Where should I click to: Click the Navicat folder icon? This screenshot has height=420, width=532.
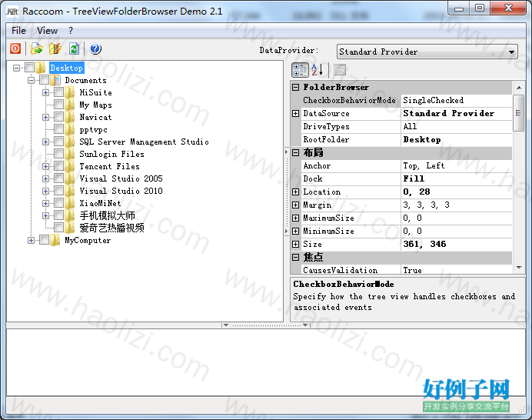click(69, 117)
